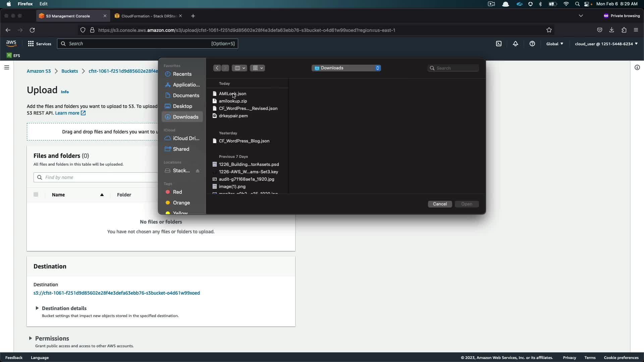Open the Global region dropdown
This screenshot has width=644, height=362.
(554, 44)
